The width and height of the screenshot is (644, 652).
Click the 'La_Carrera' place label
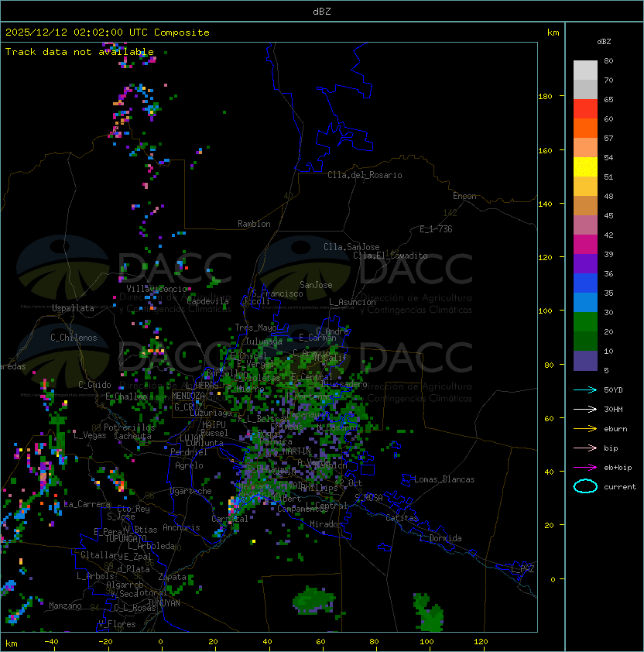click(x=87, y=504)
